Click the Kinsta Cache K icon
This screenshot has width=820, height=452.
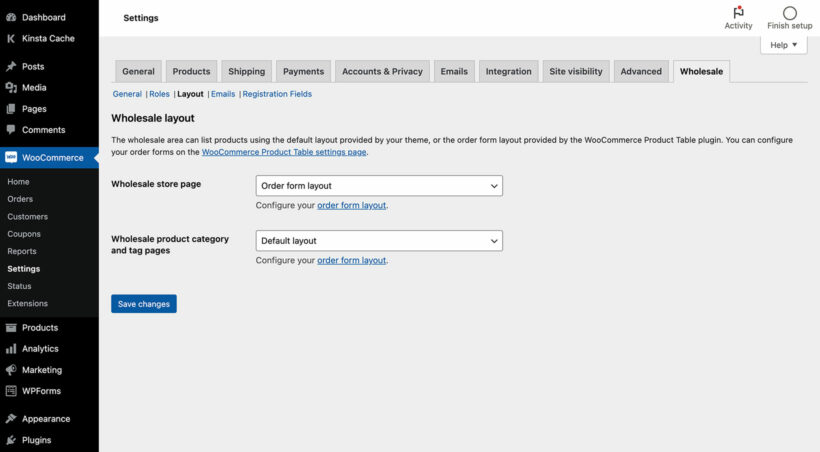point(11,38)
